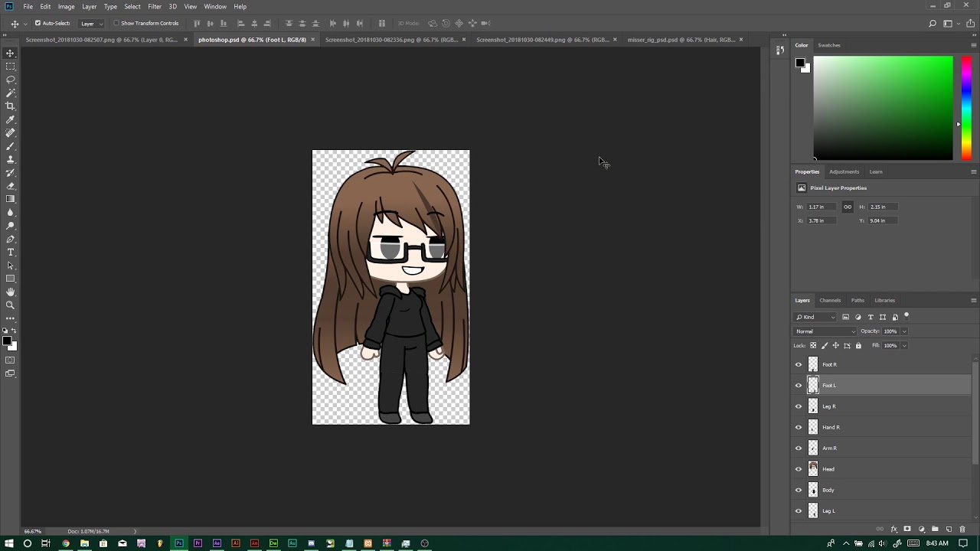980x551 pixels.
Task: Open the Fill slider dropdown arrow
Action: (904, 346)
